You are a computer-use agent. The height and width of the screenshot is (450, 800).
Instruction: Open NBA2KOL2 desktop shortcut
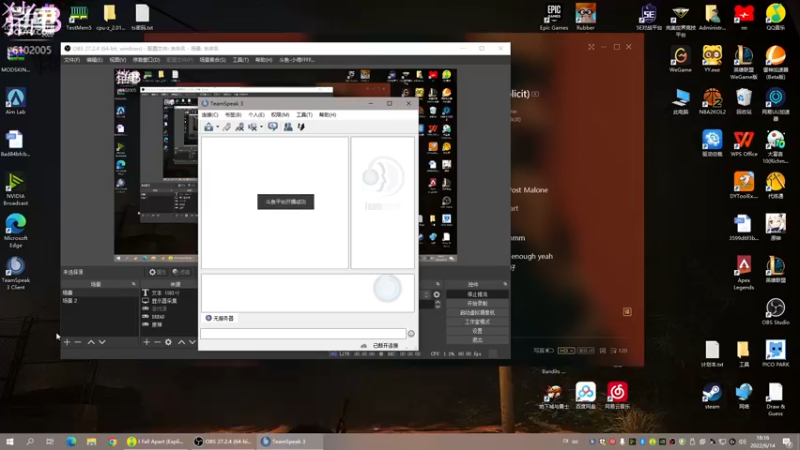pyautogui.click(x=712, y=101)
